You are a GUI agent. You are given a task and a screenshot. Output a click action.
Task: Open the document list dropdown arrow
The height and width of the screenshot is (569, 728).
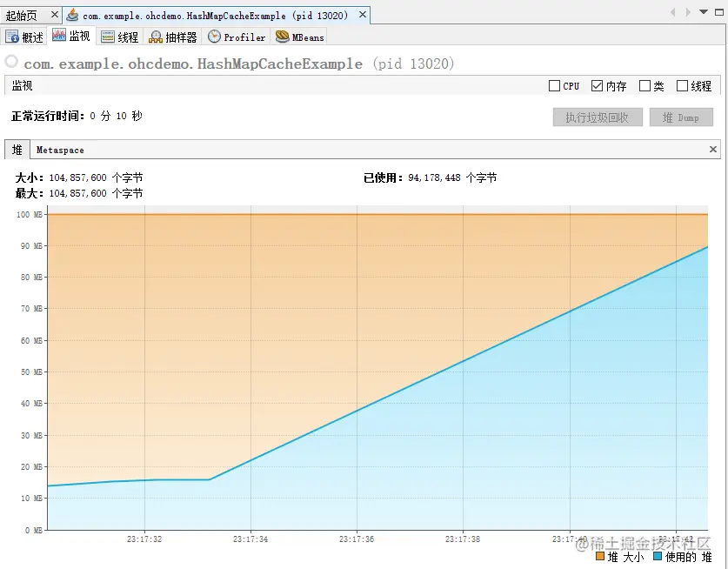[x=704, y=12]
